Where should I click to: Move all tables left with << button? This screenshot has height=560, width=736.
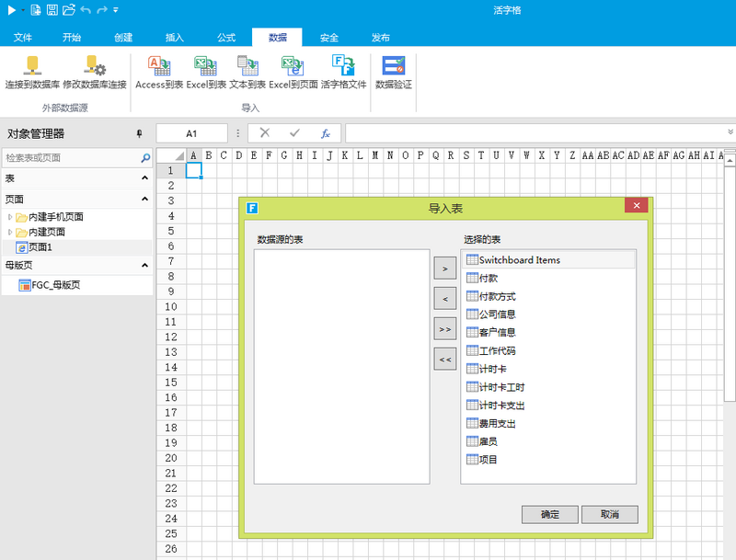pyautogui.click(x=444, y=359)
